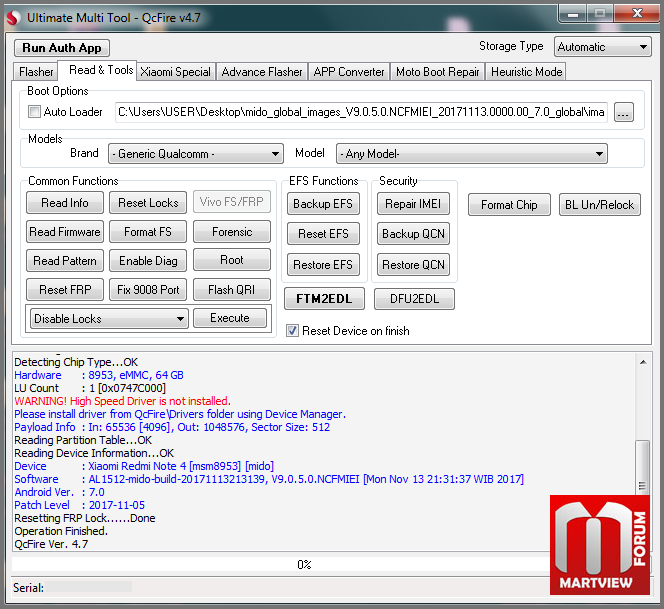Enable the Auto Loader checkbox
This screenshot has width=664, height=609.
[x=35, y=112]
